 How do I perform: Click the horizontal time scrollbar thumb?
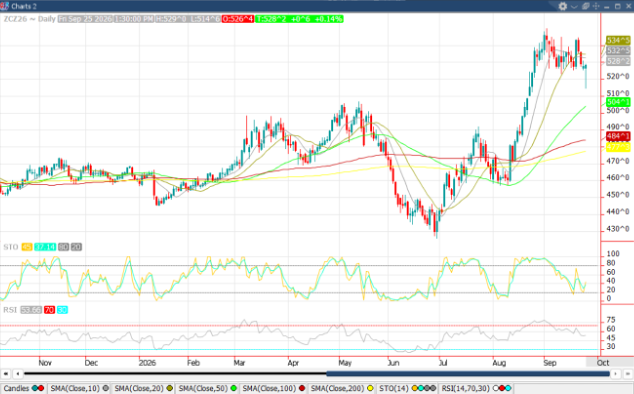point(468,374)
